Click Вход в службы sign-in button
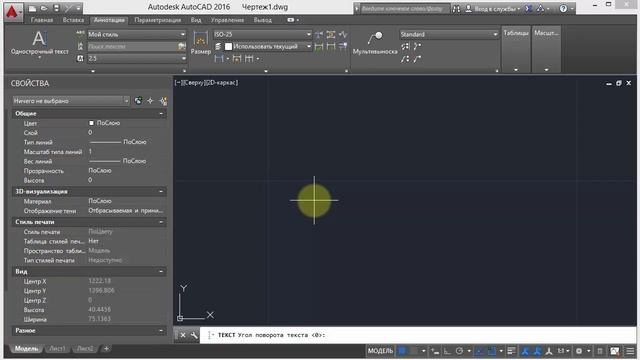 493,9
